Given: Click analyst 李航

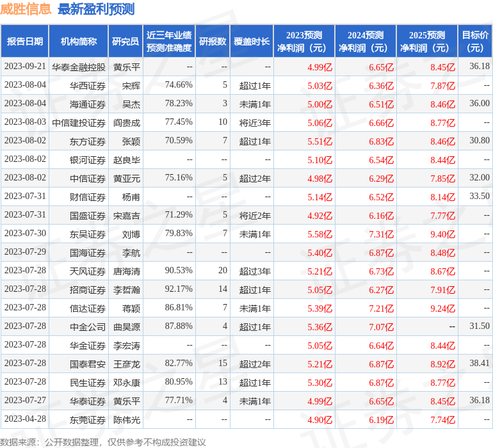Looking at the screenshot, I should [x=131, y=252].
